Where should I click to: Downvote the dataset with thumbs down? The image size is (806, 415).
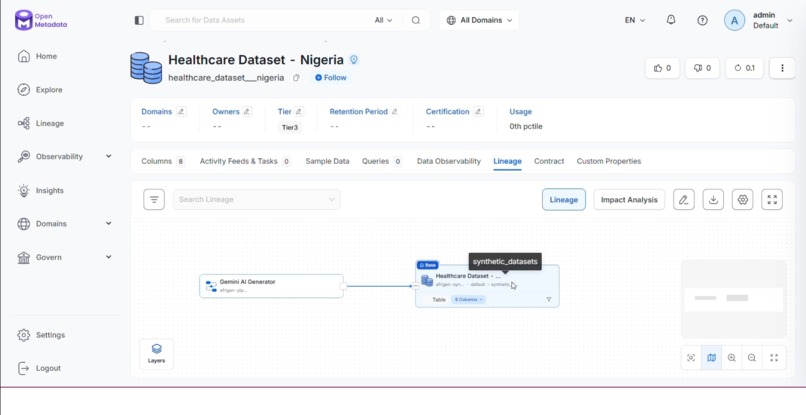click(x=702, y=68)
